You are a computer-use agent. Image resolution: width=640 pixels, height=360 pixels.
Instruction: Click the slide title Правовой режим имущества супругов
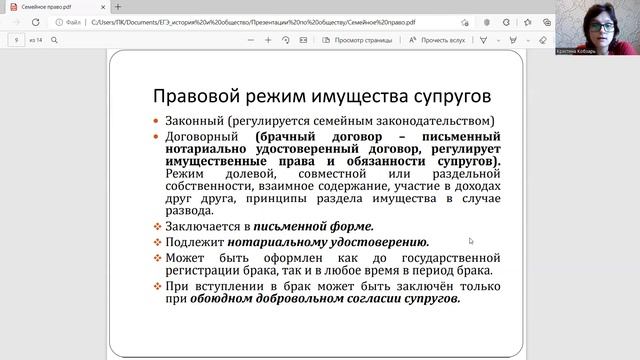322,96
